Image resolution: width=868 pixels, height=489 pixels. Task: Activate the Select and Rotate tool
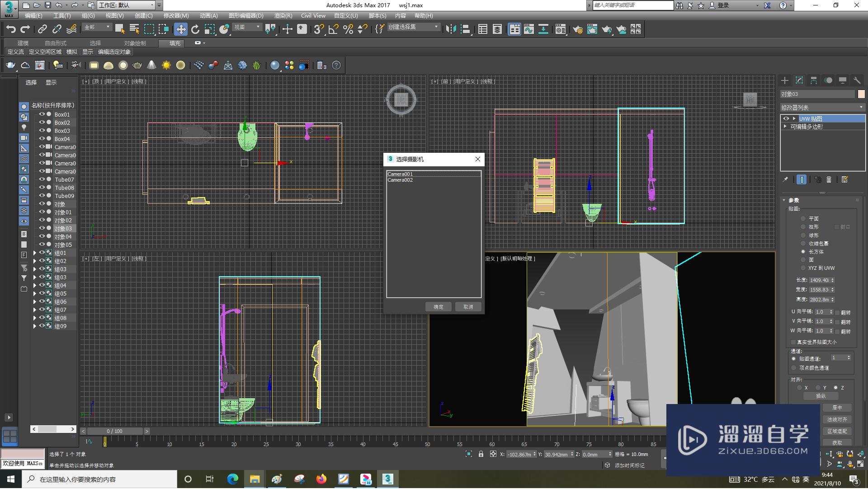(x=195, y=29)
